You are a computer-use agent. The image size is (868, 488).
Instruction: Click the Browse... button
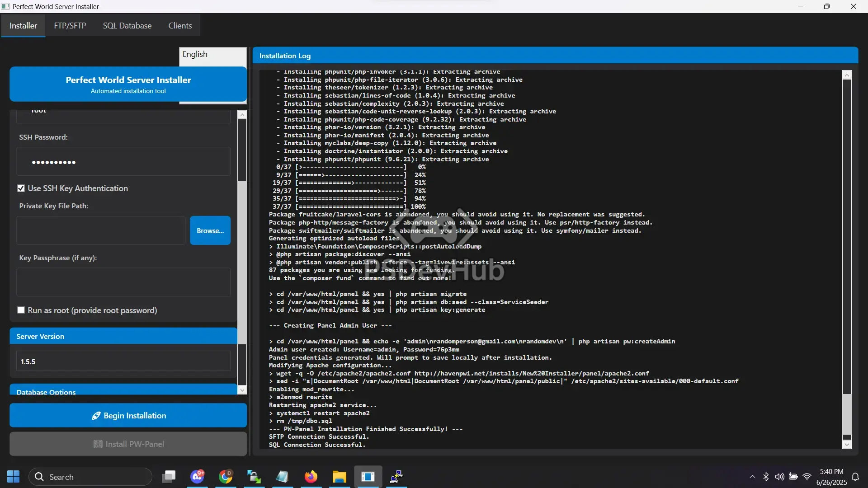tap(210, 230)
